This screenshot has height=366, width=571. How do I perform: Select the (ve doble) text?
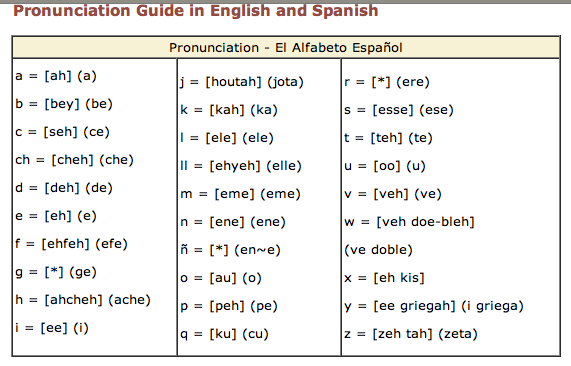pos(378,250)
